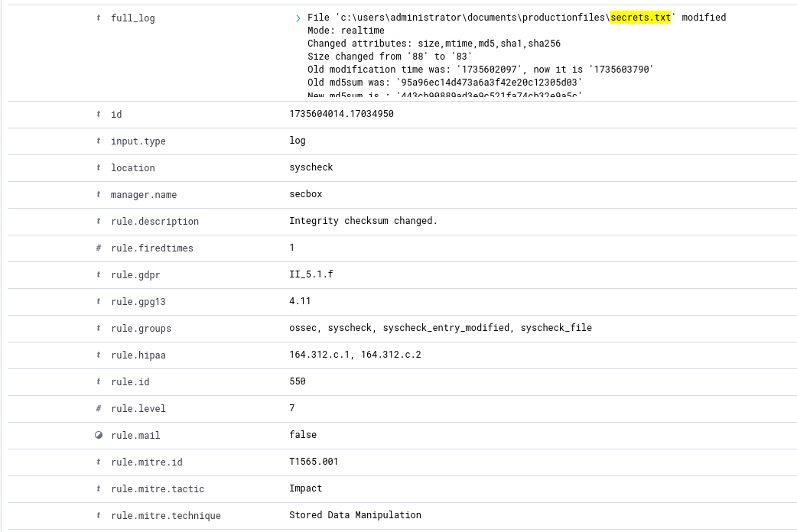Image resolution: width=797 pixels, height=532 pixels.
Task: Click the rule.gdpr field name
Action: 135,274
